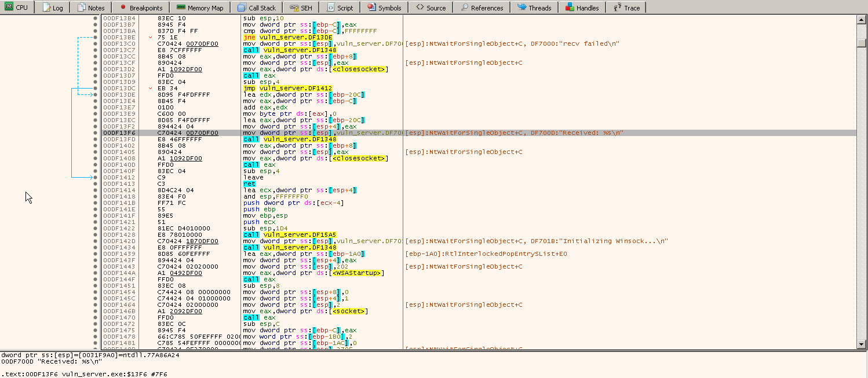
Task: Click info line 'dword ptr ss:[esp]=[0031F9A0]=ntdll.77A86A24'
Action: [90, 355]
